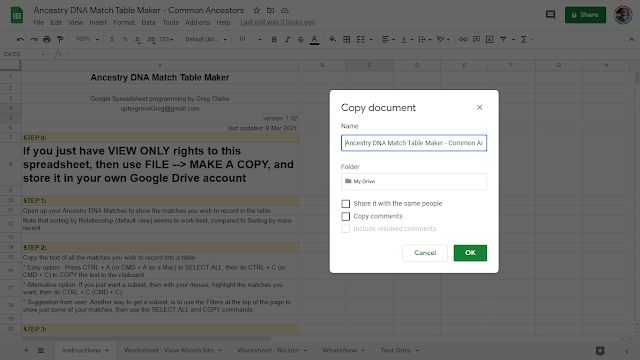Choose folder My Drive field
Image resolution: width=640 pixels, height=360 pixels.
[x=414, y=182]
